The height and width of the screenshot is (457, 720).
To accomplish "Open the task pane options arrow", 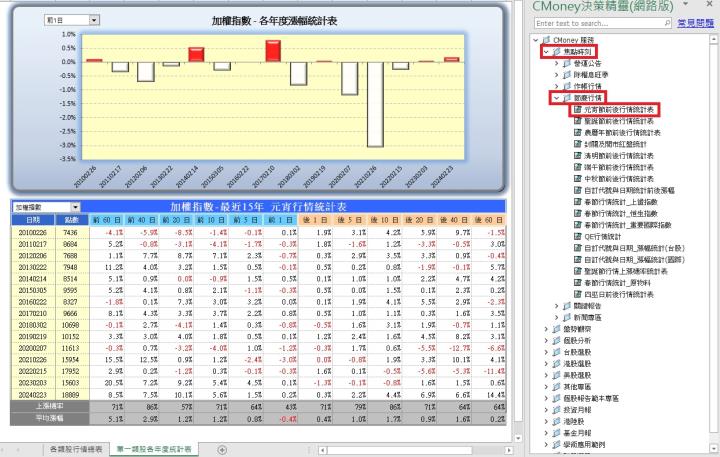I will pos(686,4).
